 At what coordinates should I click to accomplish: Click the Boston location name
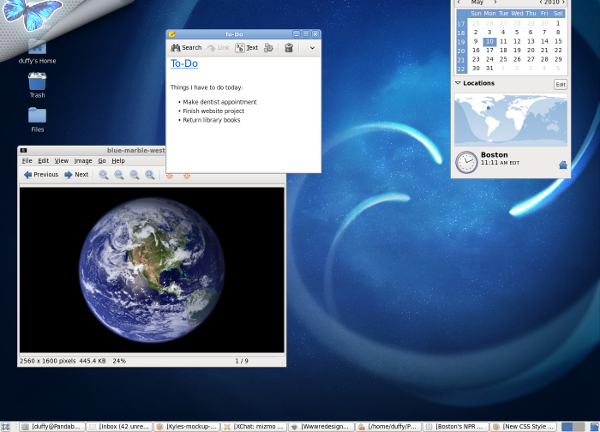[x=494, y=155]
